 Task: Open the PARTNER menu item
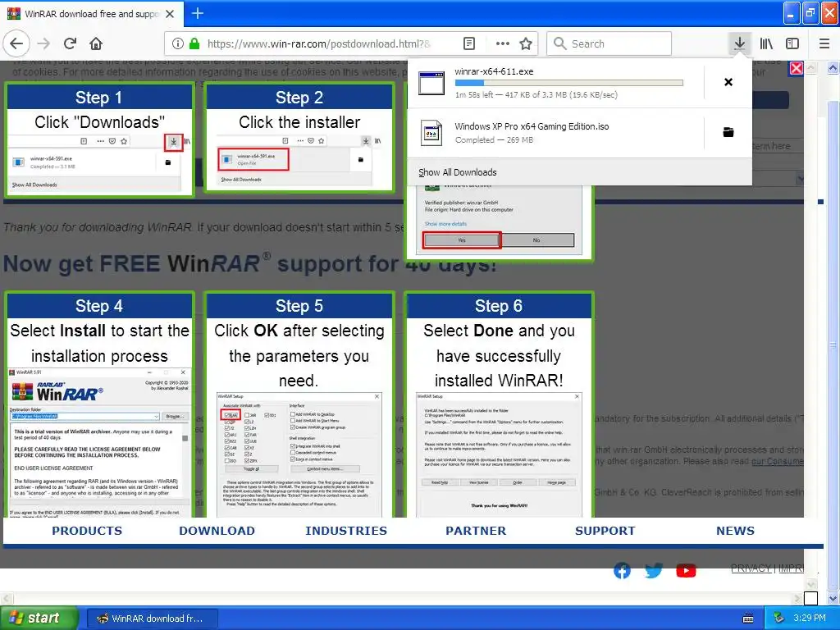(476, 531)
